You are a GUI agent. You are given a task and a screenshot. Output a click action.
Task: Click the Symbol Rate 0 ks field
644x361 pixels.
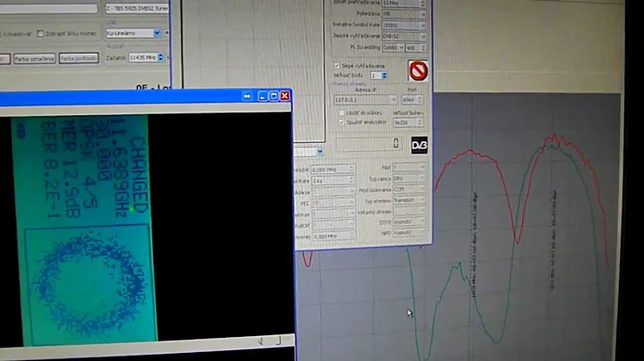pyautogui.click(x=333, y=180)
